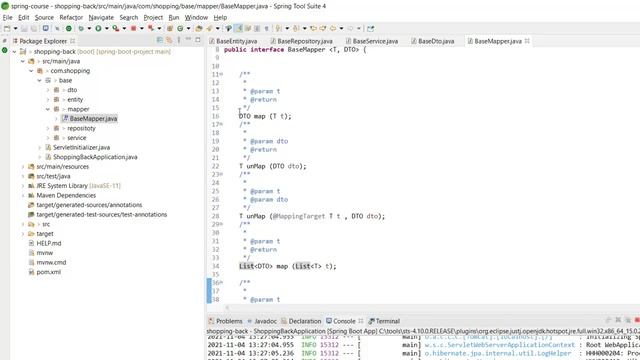Viewport: 640px width, 360px height.
Task: Open the Refactor menu
Action: coord(71,18)
